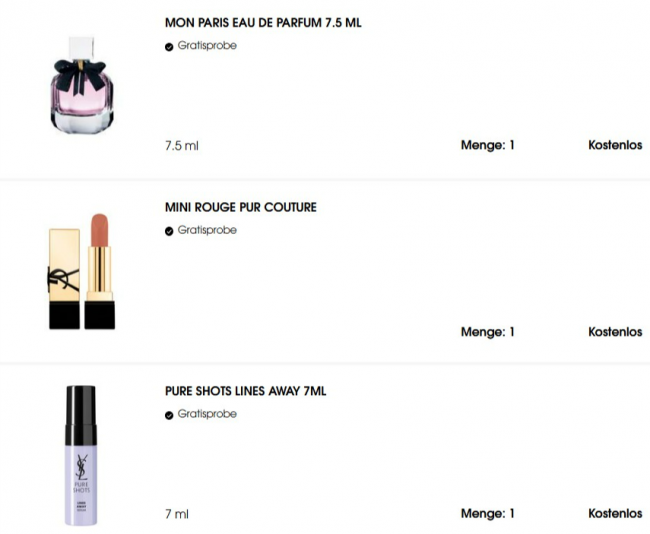Click the checkmark icon under Pure Shots Lines Away
This screenshot has width=650, height=534.
[x=169, y=415]
